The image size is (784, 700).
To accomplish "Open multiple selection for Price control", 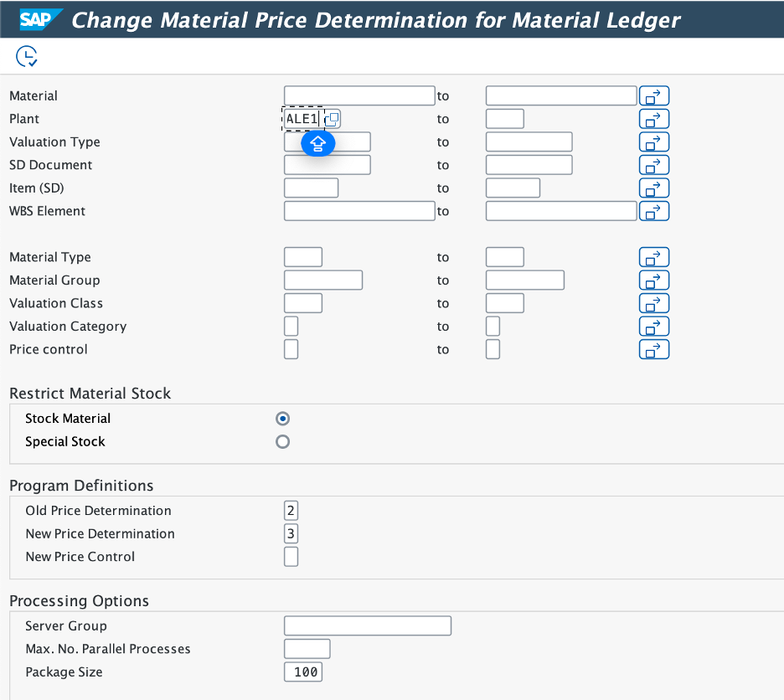I will pos(653,349).
